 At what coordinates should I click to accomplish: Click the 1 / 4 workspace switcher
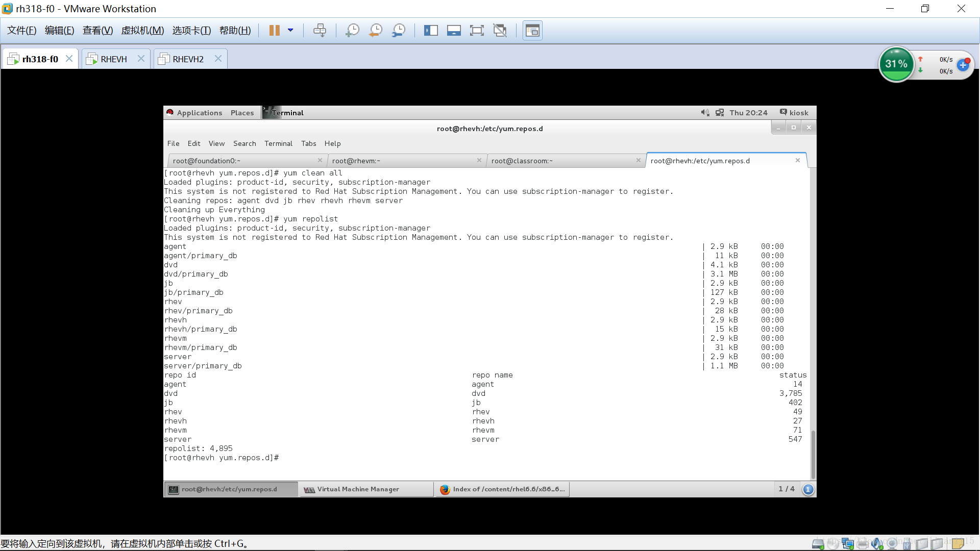[786, 489]
